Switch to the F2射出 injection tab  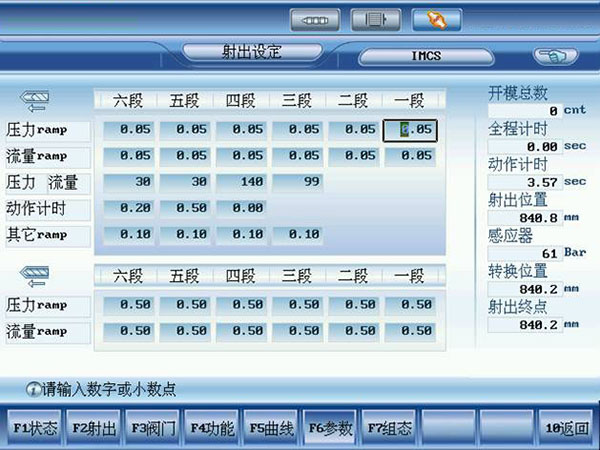(95, 428)
